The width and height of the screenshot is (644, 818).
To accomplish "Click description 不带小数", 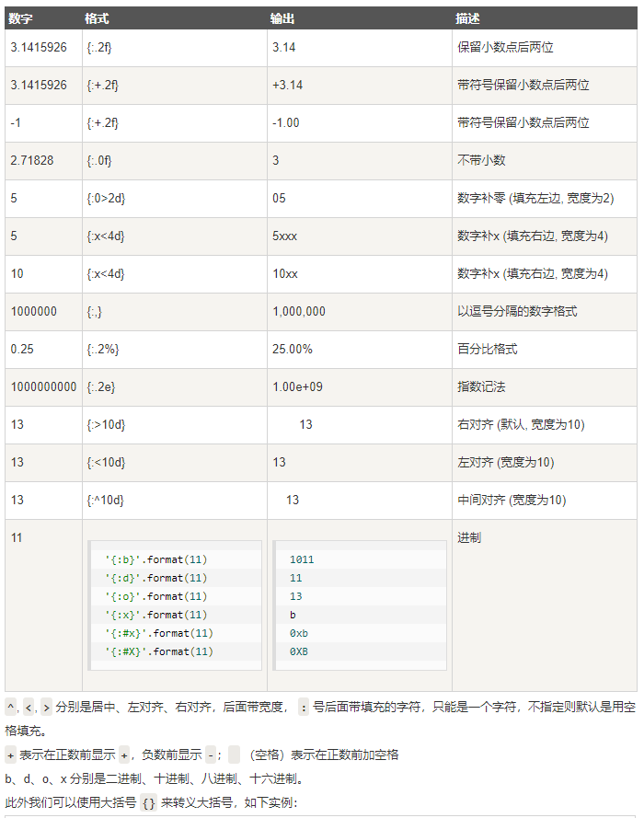I will (481, 161).
